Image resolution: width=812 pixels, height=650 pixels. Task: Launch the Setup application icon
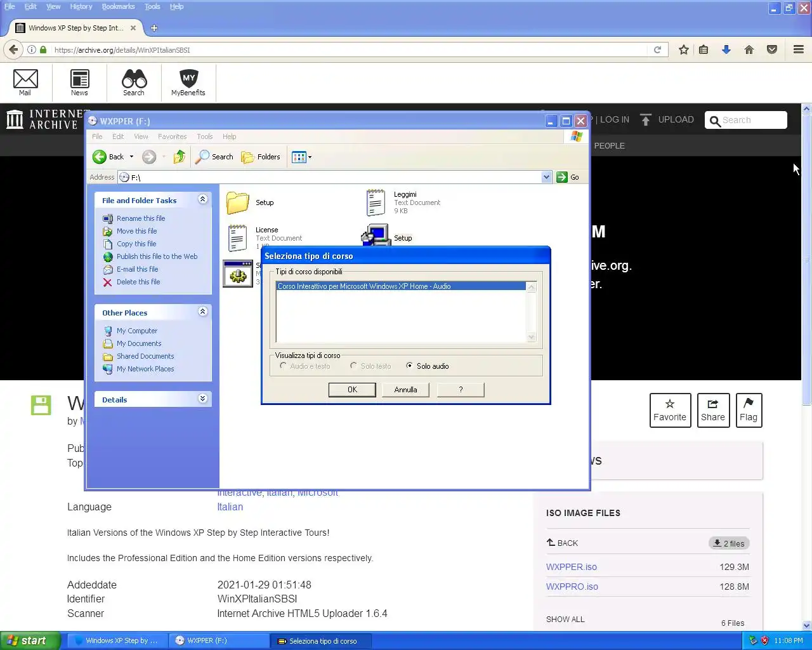tap(376, 235)
